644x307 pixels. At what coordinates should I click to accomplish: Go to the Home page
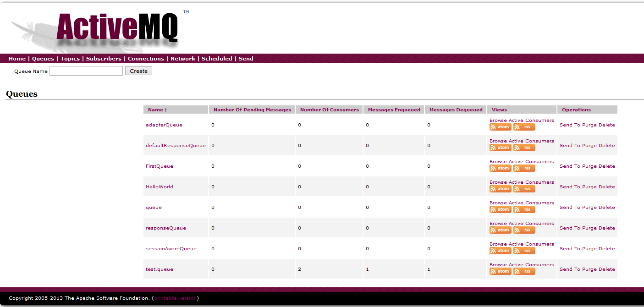tap(17, 59)
